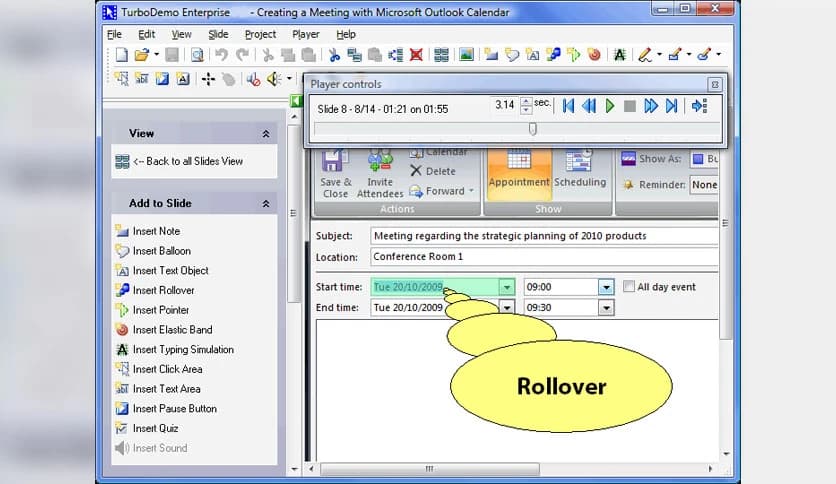Click the crosshair move icon in second toolbar row

point(208,79)
